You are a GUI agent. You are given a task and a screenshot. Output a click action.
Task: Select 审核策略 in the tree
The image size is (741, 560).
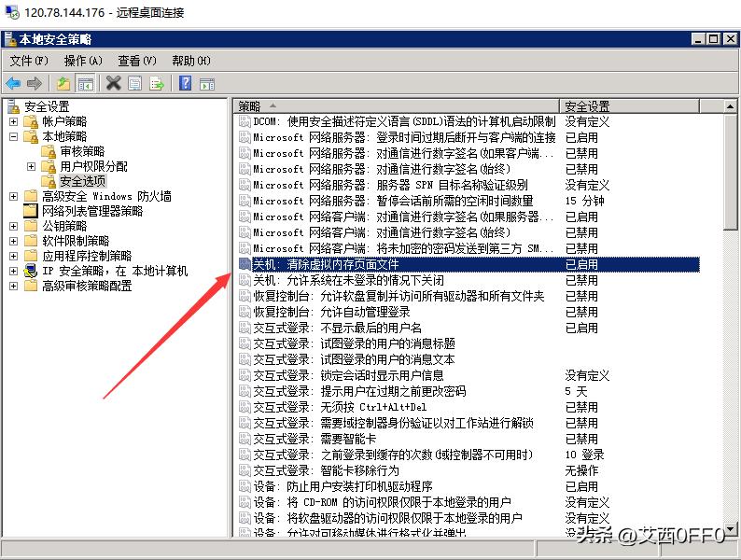pos(82,151)
